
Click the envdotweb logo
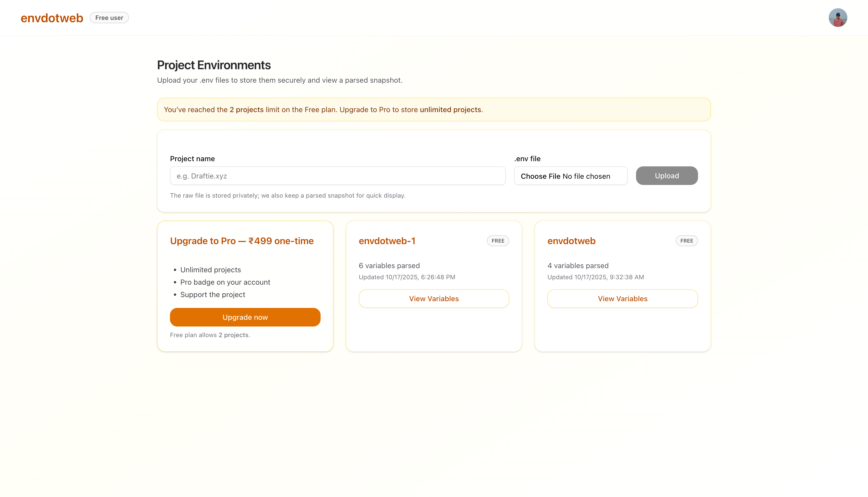(52, 17)
